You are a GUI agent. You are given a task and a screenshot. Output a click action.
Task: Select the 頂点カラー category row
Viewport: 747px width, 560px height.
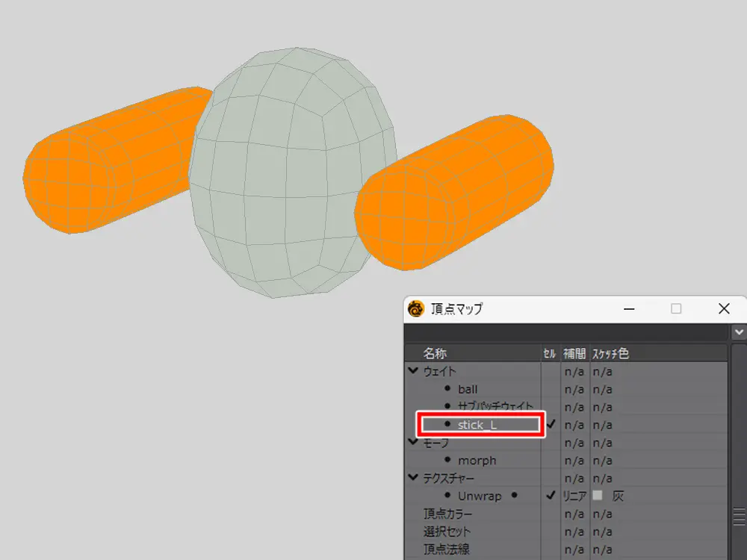coord(447,514)
